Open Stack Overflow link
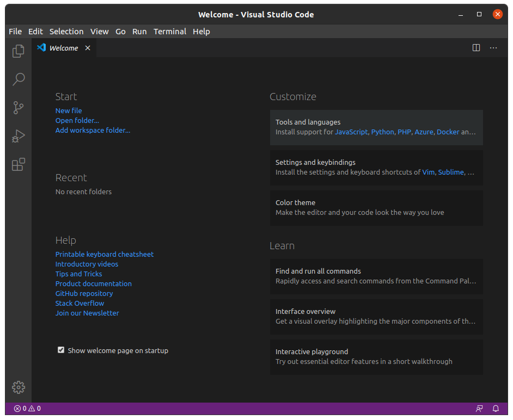Viewport: 513px width, 420px height. tap(80, 304)
